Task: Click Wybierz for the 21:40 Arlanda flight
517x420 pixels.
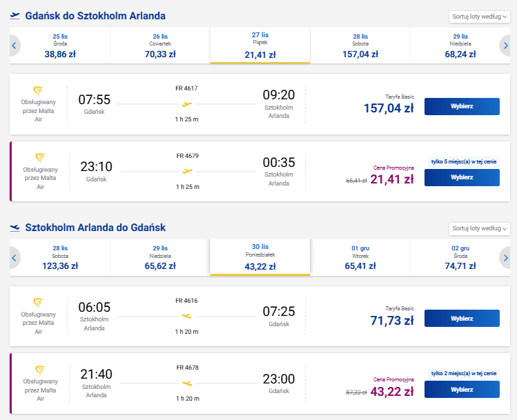Action: 462,390
